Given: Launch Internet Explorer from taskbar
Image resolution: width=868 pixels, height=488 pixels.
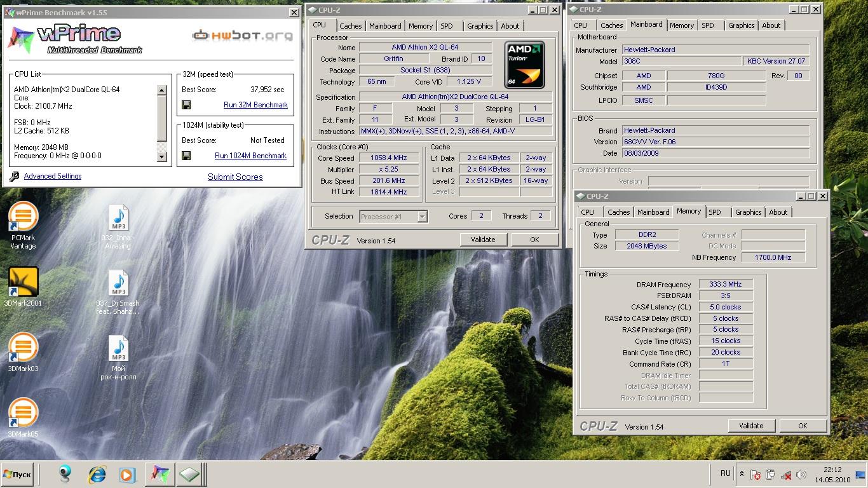Looking at the screenshot, I should tap(97, 474).
